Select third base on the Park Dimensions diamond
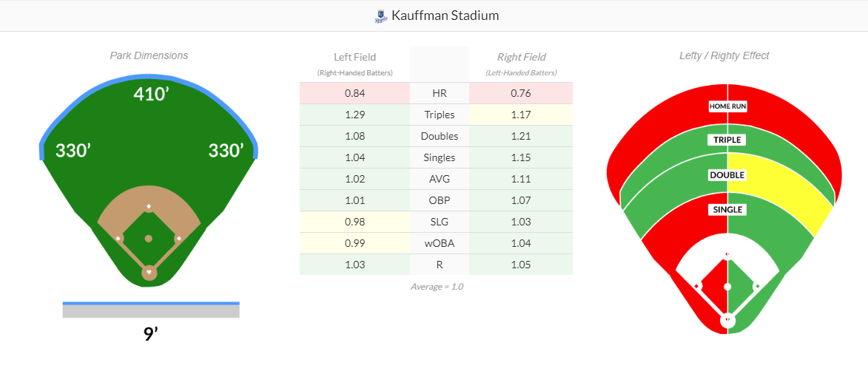The height and width of the screenshot is (371, 868). [118, 239]
